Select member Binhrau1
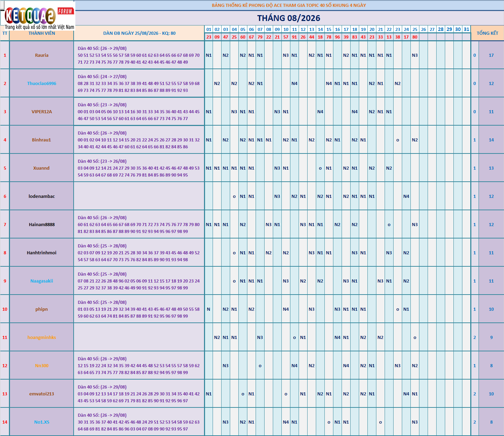This screenshot has height=436, width=504. [x=42, y=140]
